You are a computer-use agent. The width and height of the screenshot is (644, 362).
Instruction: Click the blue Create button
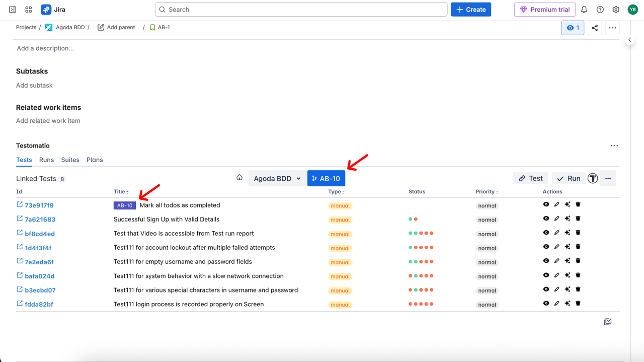pos(471,10)
